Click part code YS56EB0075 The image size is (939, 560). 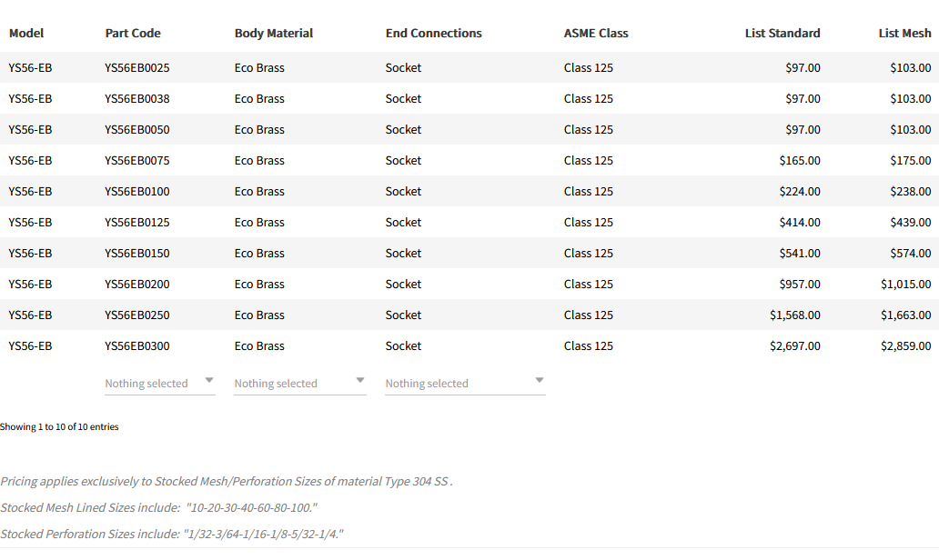click(137, 161)
